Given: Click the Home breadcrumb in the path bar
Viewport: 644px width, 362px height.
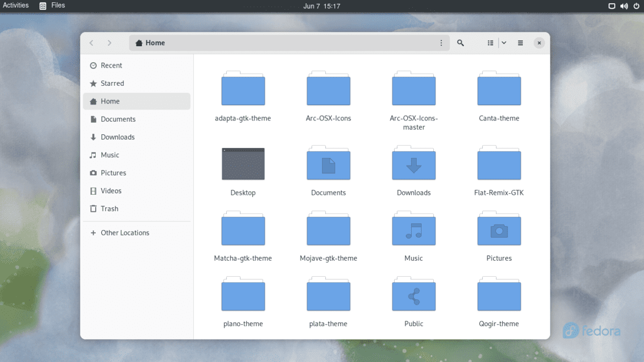Looking at the screenshot, I should pyautogui.click(x=149, y=42).
